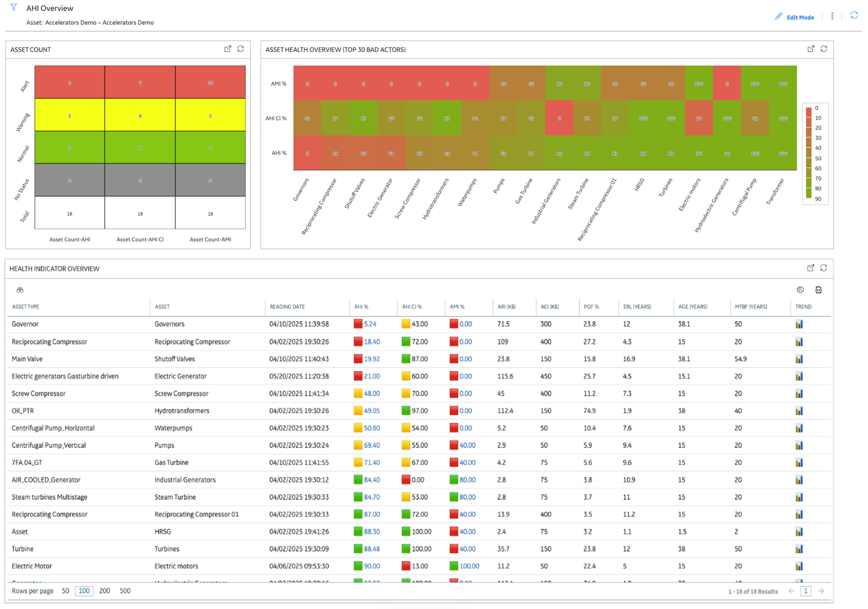
Task: Pop out the Asset Count widget
Action: [227, 49]
